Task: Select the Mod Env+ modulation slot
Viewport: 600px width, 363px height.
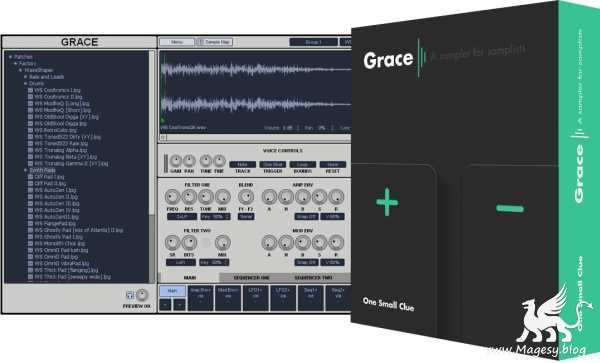Action: click(x=228, y=297)
